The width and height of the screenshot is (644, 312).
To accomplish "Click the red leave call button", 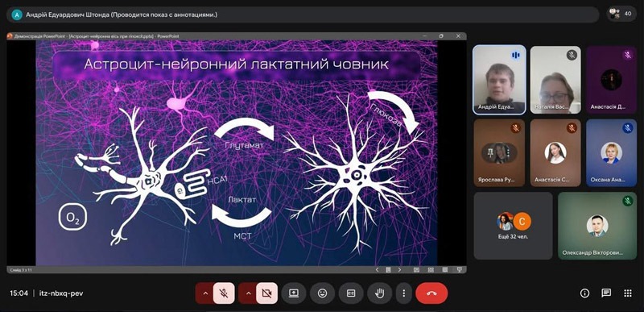I will (431, 293).
